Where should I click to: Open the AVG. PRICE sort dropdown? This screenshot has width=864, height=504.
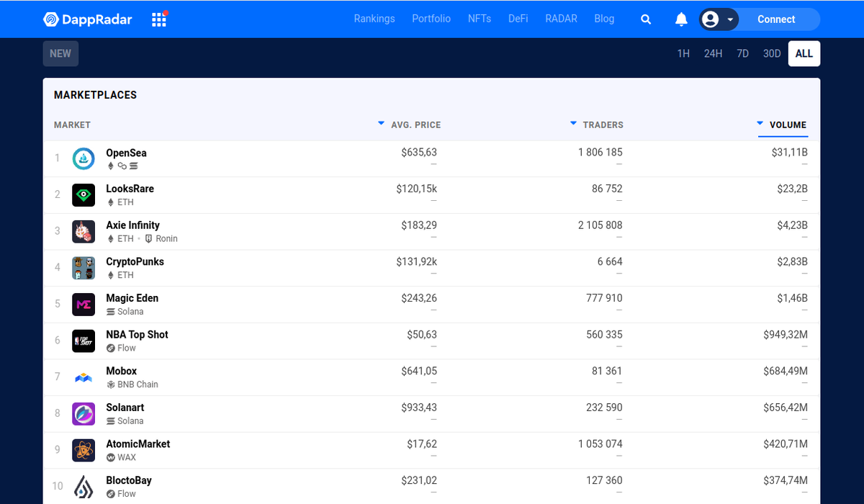(381, 123)
